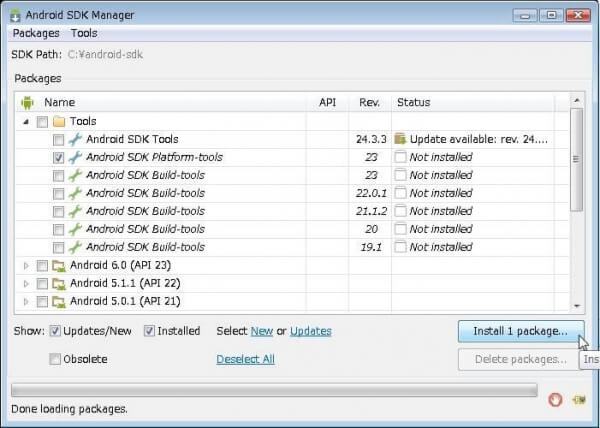This screenshot has height=428, width=600.
Task: Click the package list scrollbar thumb
Action: [x=576, y=159]
